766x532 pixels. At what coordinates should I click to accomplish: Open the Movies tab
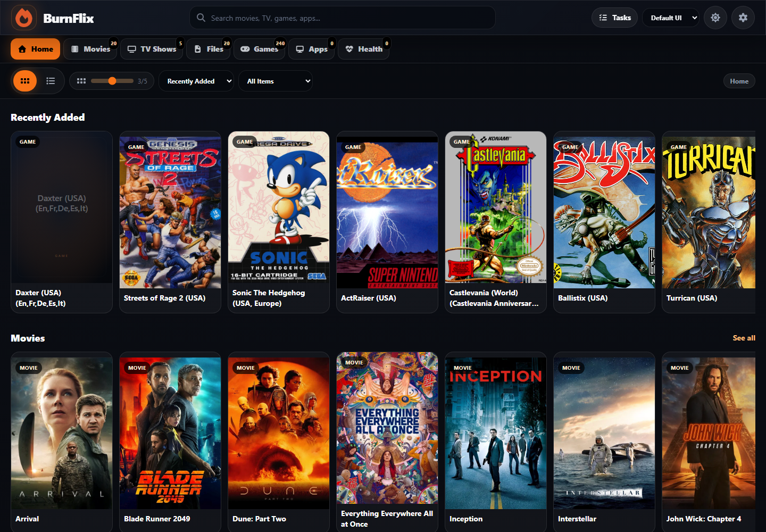pos(91,49)
